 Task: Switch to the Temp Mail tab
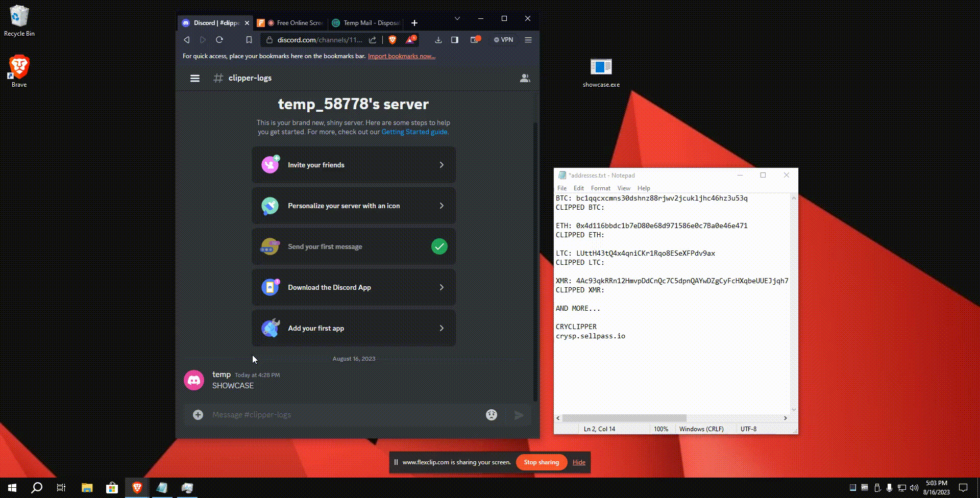[x=365, y=23]
